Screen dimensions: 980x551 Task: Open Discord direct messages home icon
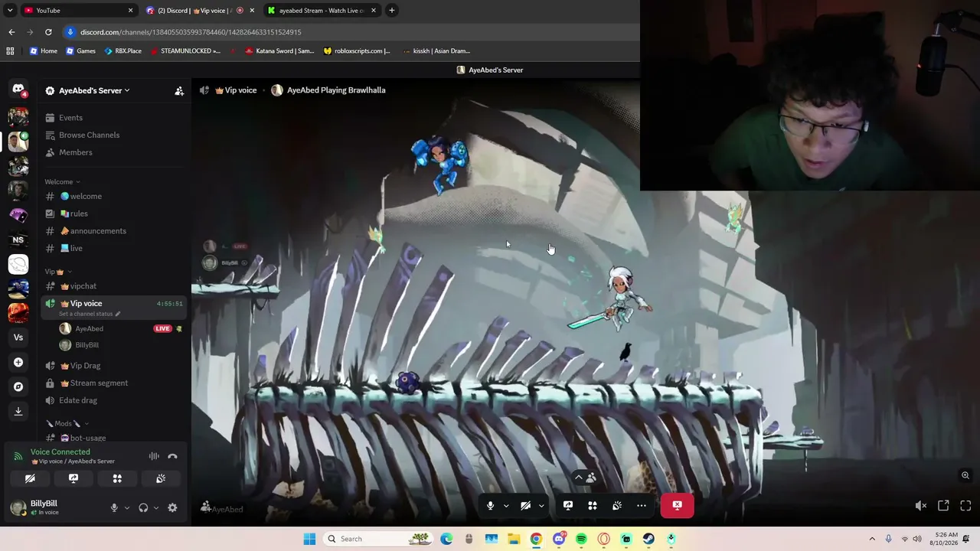(x=18, y=90)
